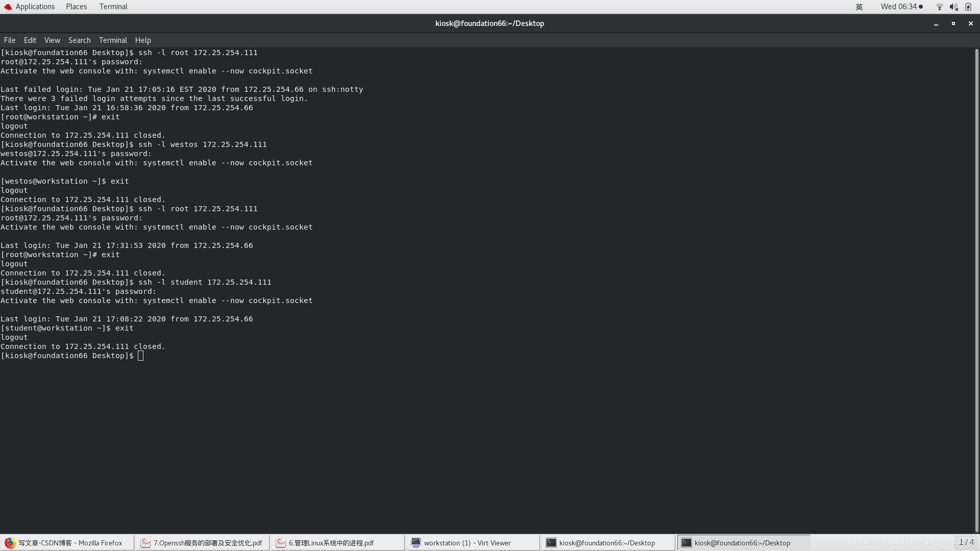The width and height of the screenshot is (980, 551).
Task: Click File menu in terminal
Action: [x=10, y=40]
